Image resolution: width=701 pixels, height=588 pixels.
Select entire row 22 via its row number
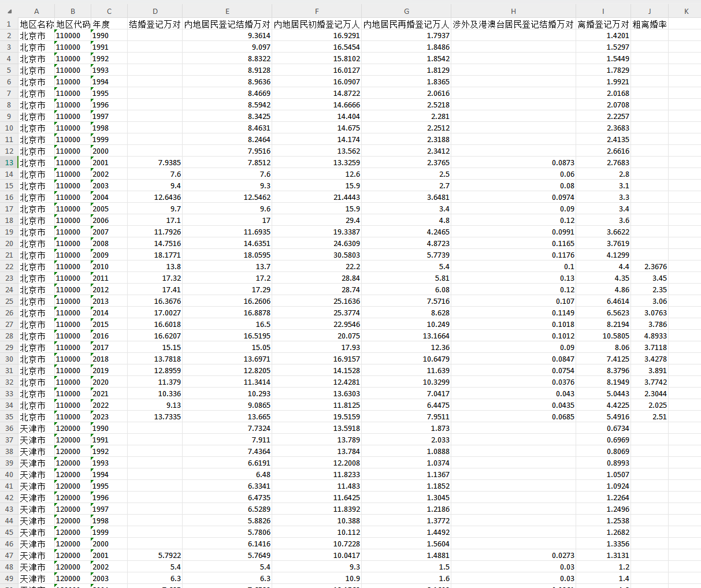(x=9, y=266)
